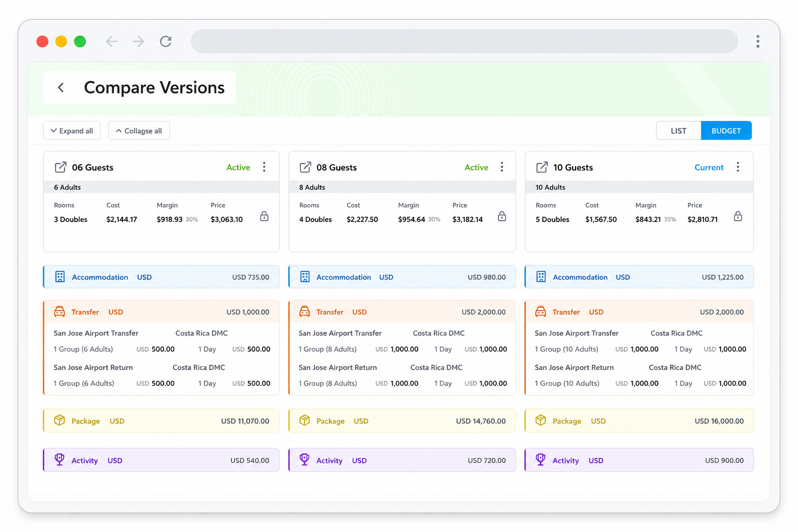Click the browser forward arrow

coord(138,42)
